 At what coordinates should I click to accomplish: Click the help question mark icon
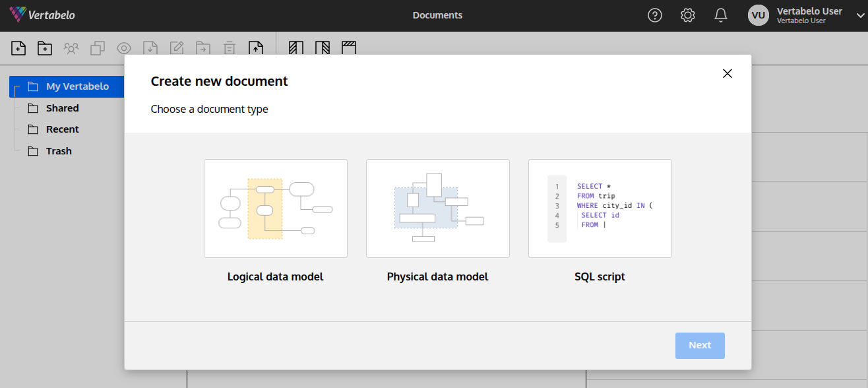click(654, 15)
